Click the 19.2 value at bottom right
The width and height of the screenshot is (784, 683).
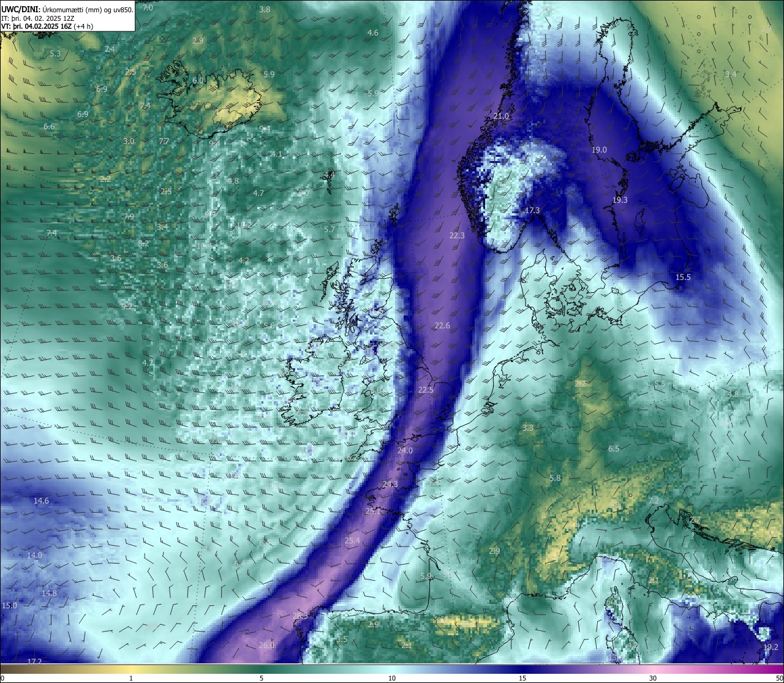771,647
